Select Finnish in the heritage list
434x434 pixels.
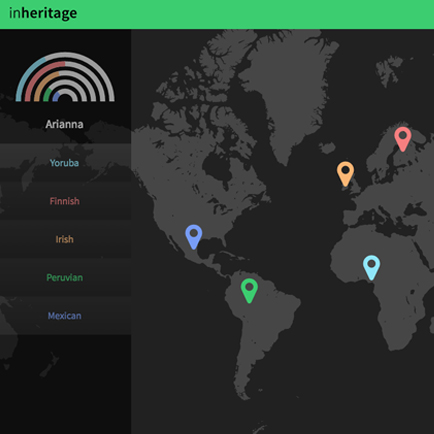pos(65,201)
